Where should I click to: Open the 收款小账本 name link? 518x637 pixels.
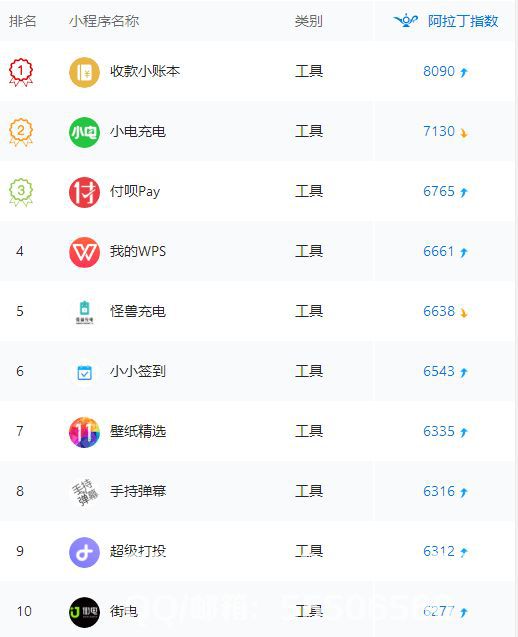145,72
